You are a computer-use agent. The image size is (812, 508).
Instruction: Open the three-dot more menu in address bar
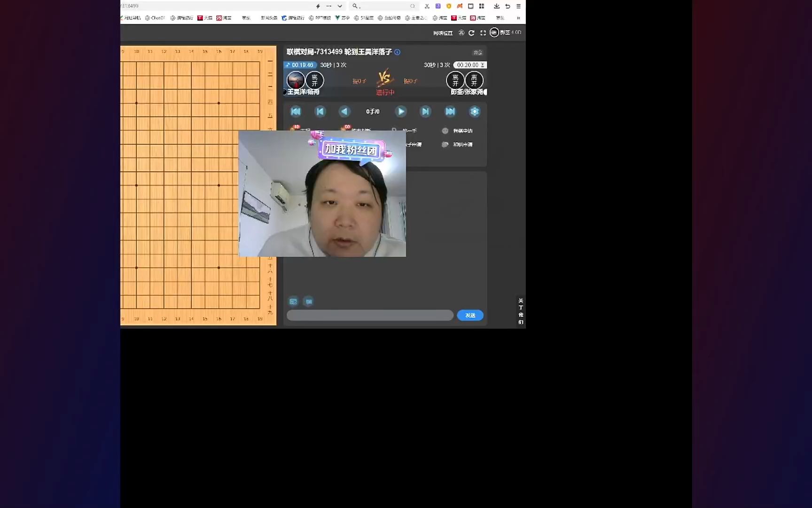coord(329,6)
